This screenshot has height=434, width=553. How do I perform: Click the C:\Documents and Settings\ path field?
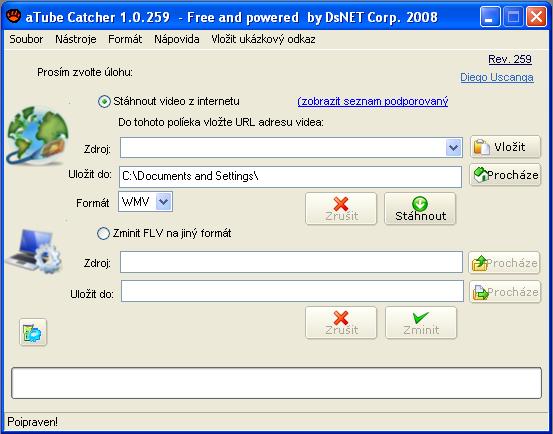[x=290, y=177]
